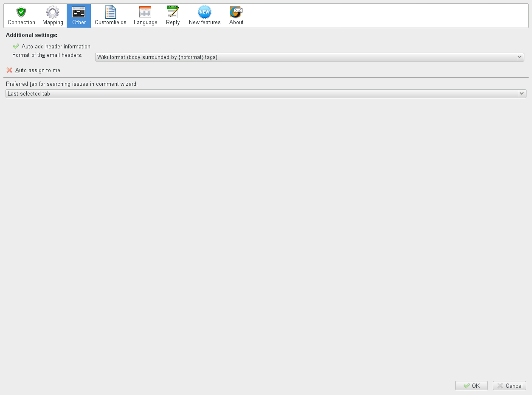This screenshot has height=395, width=532.
Task: Enable Auto assign to me option
Action: 9,70
